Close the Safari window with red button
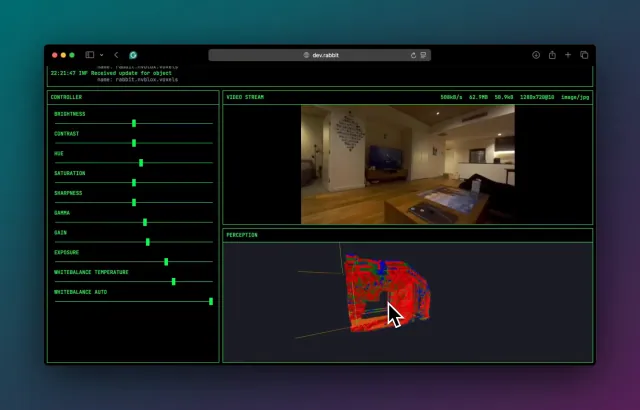The image size is (640, 410). (55, 55)
